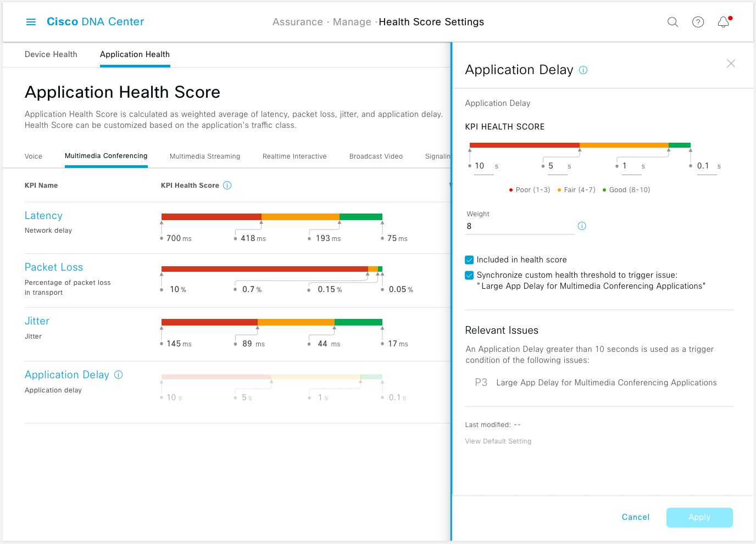The height and width of the screenshot is (544, 756).
Task: Click the 'KPI Name' column header
Action: [41, 186]
